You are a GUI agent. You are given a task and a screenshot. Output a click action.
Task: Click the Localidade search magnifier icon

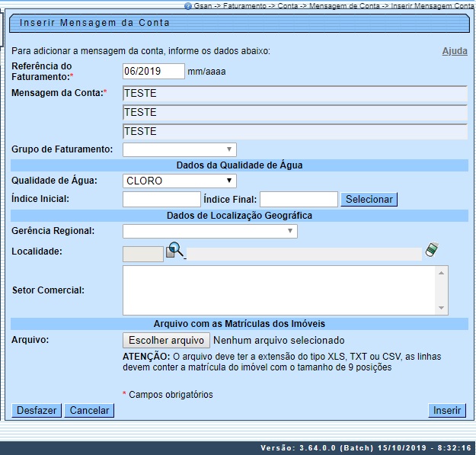pyautogui.click(x=175, y=250)
